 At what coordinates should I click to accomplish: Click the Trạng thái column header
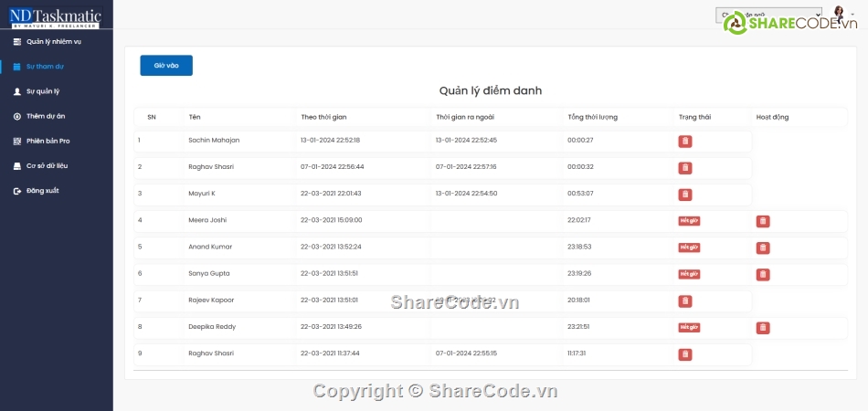(x=694, y=117)
